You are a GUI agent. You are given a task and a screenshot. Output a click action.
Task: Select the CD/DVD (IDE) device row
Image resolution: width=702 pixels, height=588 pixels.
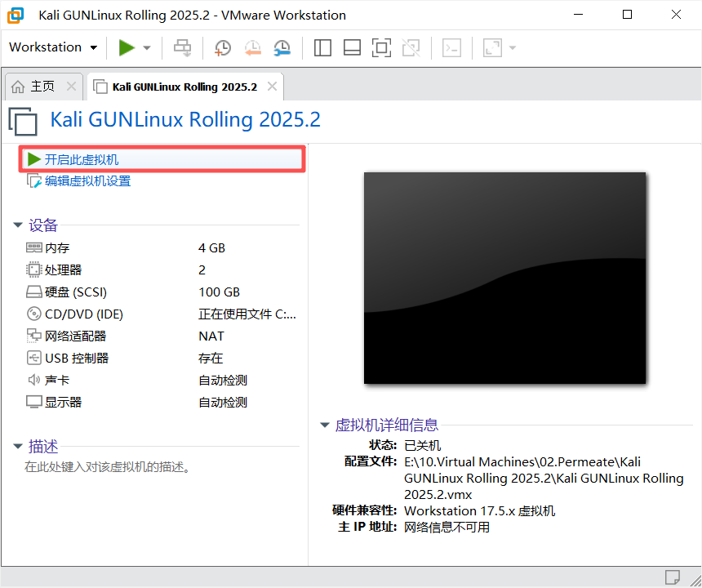coord(161,314)
